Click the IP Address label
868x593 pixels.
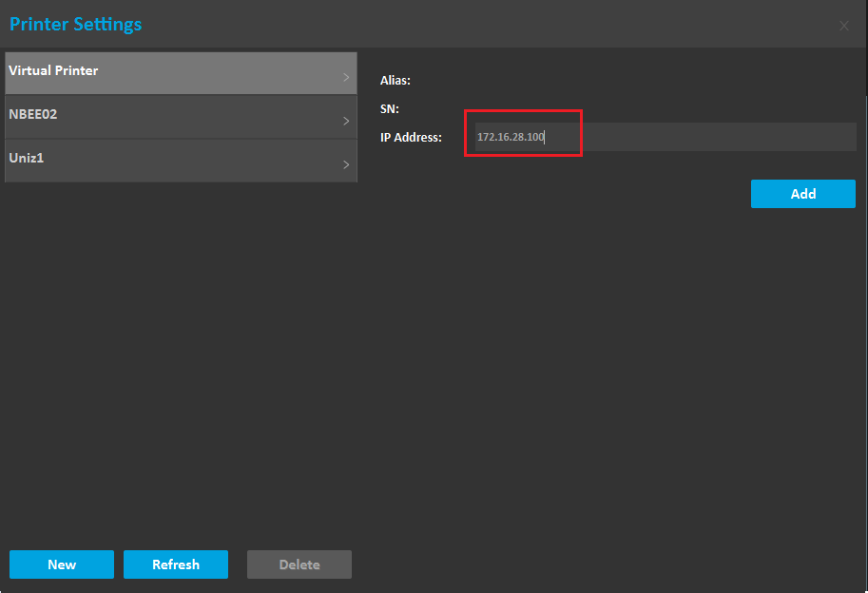click(411, 137)
